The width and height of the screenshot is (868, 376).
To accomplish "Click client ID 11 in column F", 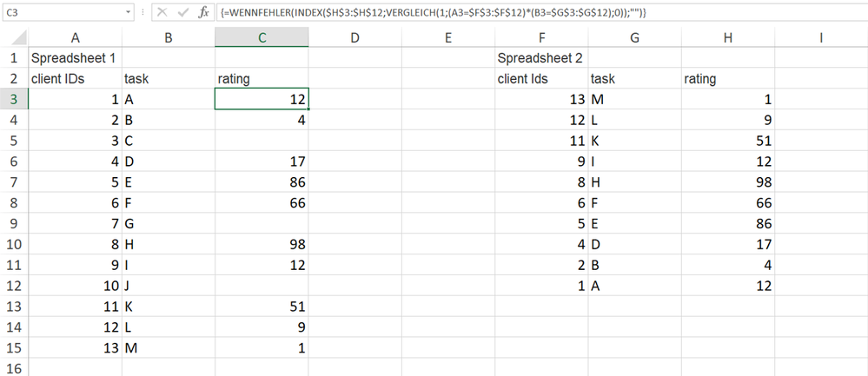I will tap(541, 141).
